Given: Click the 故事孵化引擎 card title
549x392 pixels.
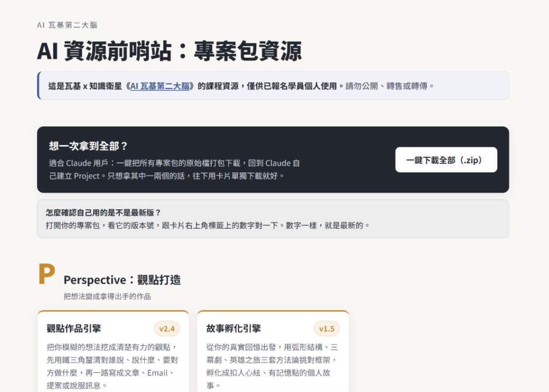Looking at the screenshot, I should click(x=234, y=328).
